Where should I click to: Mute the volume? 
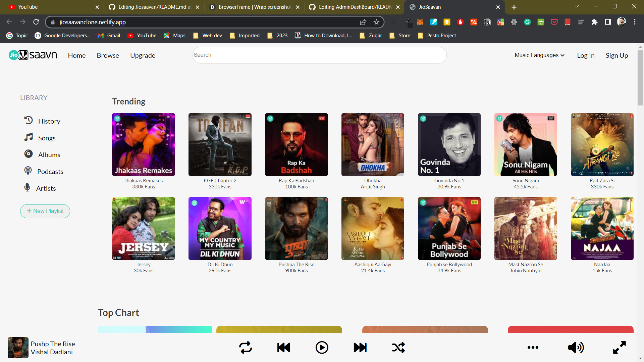tap(576, 348)
